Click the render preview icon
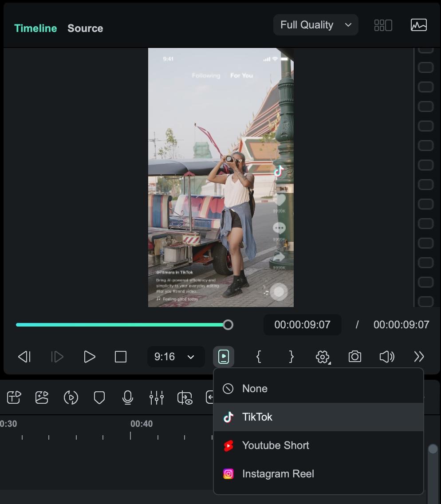This screenshot has width=441, height=504. 185,398
